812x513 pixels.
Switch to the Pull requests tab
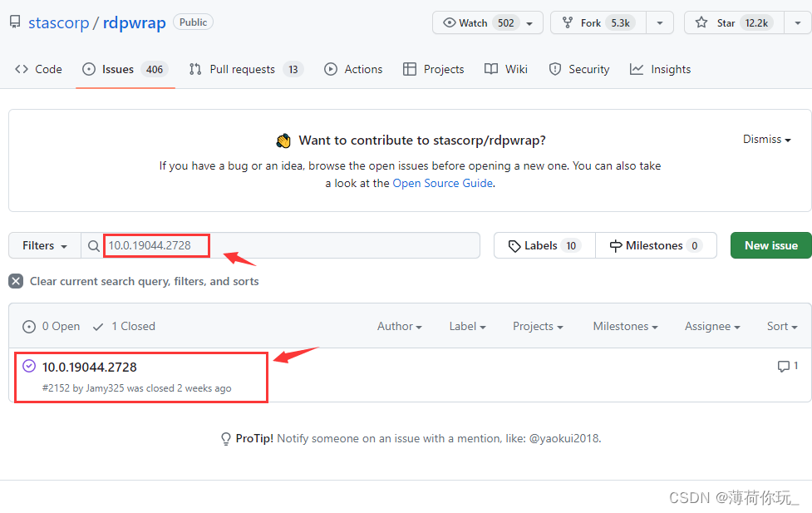245,69
